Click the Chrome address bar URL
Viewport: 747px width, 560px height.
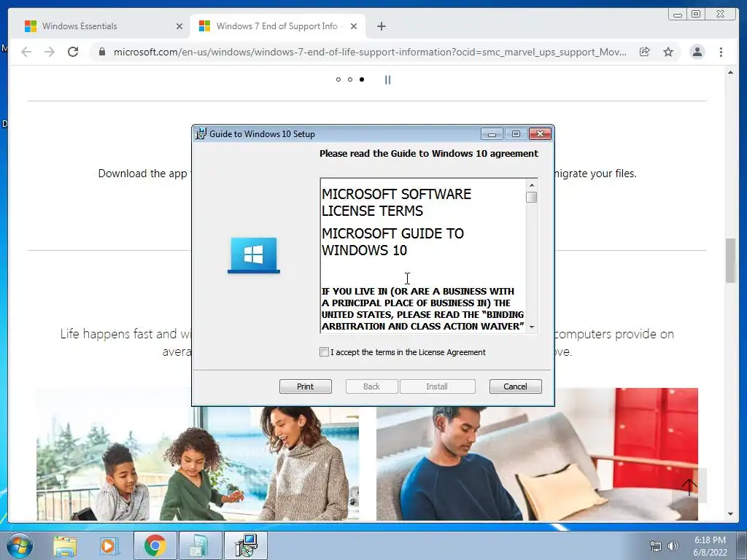tap(370, 52)
